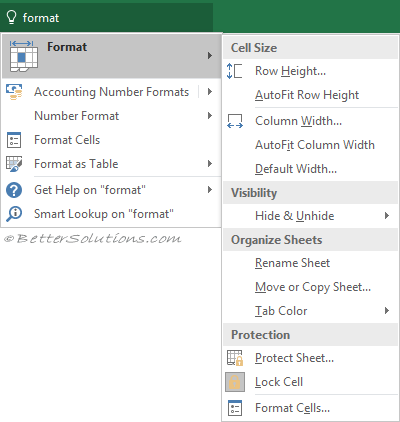Click the Format cell-size icon

point(23,56)
